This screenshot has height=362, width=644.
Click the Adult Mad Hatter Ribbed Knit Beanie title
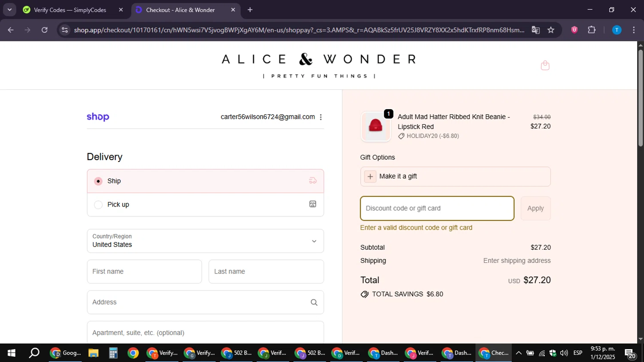tap(454, 122)
